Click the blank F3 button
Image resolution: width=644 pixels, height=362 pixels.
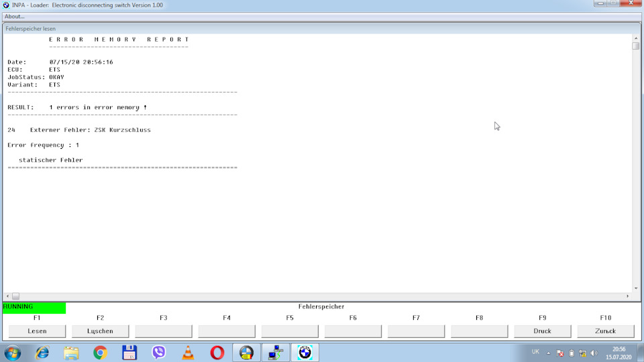pos(164,330)
